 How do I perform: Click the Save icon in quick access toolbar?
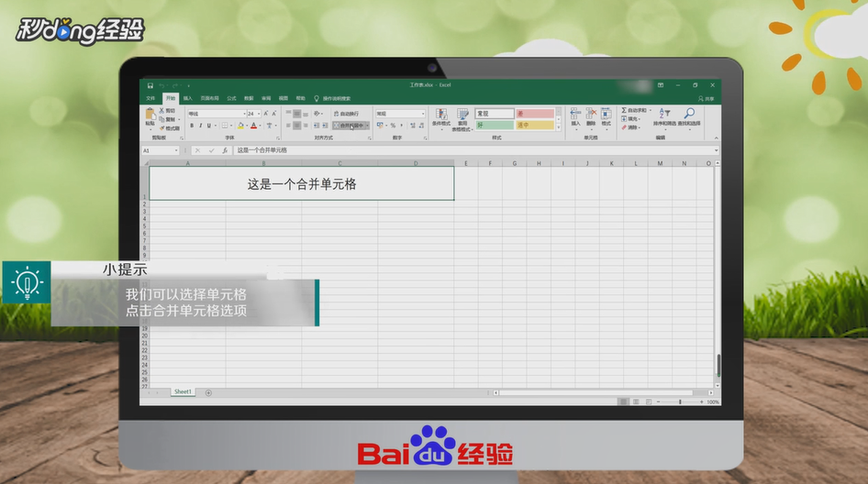[150, 86]
